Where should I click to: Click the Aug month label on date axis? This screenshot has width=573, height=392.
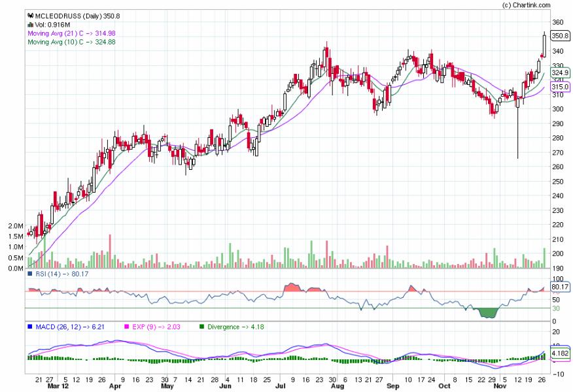point(338,386)
